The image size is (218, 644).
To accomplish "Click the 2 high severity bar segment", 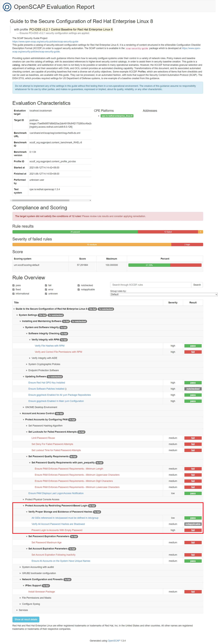I will (187, 245).
